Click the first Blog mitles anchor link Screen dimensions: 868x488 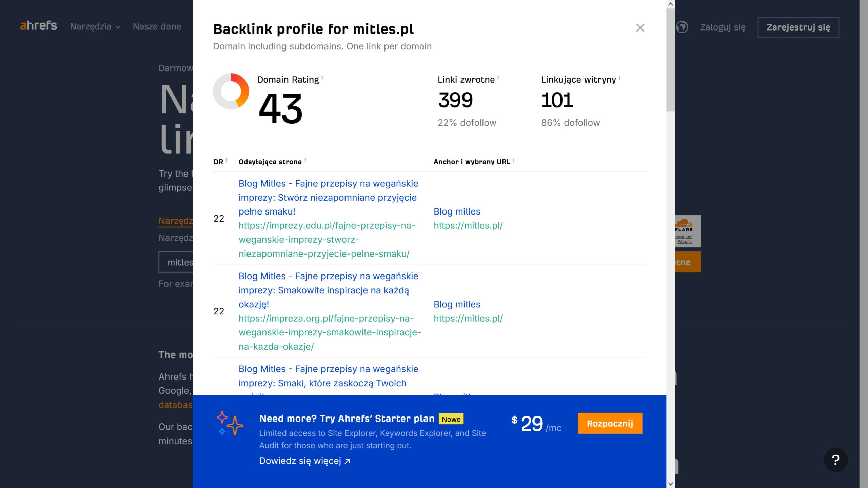pos(457,211)
